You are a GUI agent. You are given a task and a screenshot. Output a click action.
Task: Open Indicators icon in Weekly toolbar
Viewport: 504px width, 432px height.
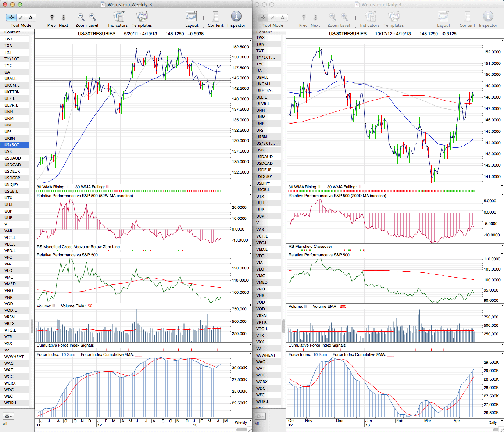pos(118,17)
